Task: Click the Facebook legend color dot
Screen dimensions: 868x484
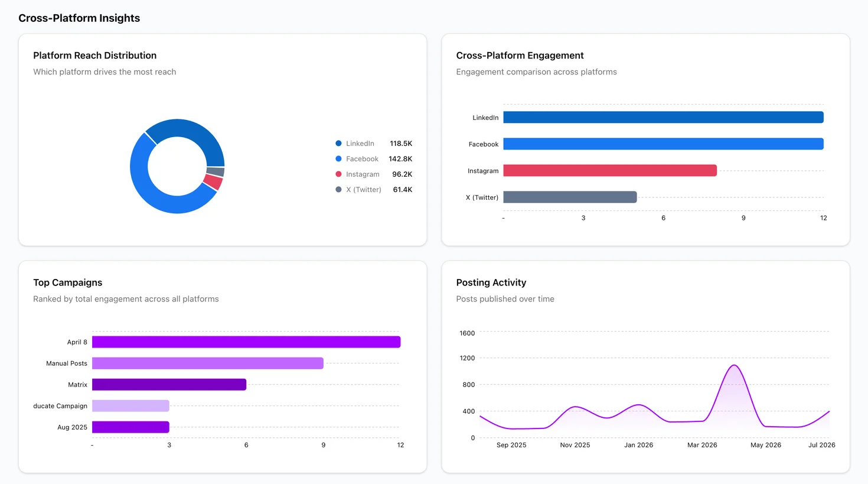Action: [x=338, y=159]
